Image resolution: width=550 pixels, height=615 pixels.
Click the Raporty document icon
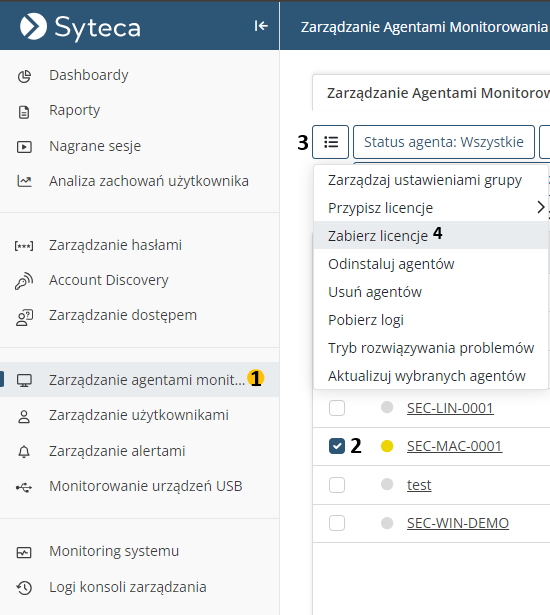(24, 112)
